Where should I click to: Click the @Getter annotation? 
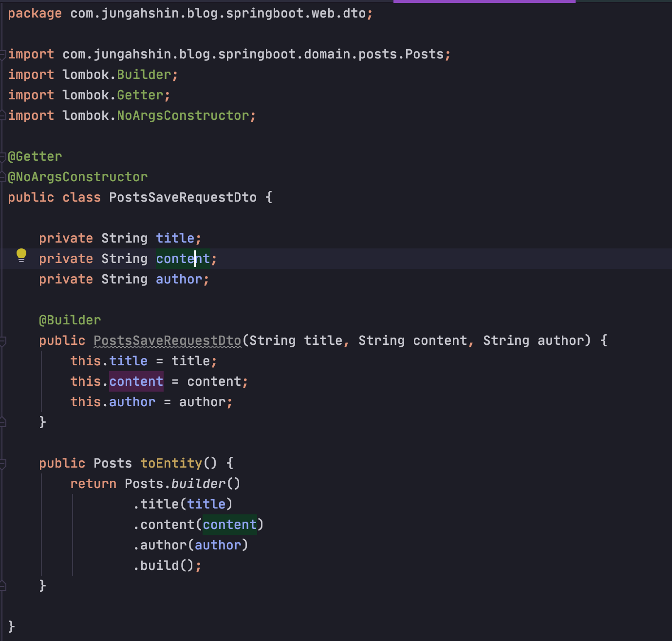(35, 156)
